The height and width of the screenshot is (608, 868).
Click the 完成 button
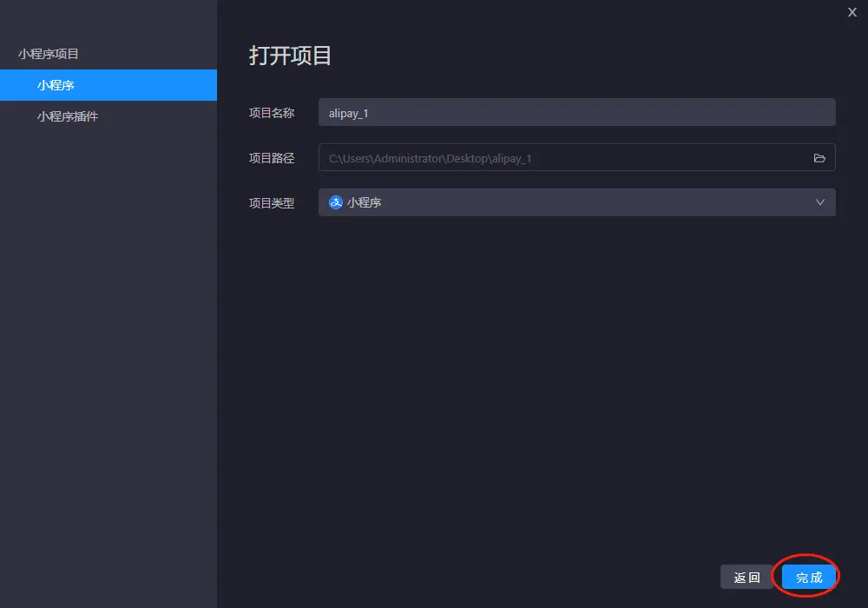pyautogui.click(x=809, y=578)
